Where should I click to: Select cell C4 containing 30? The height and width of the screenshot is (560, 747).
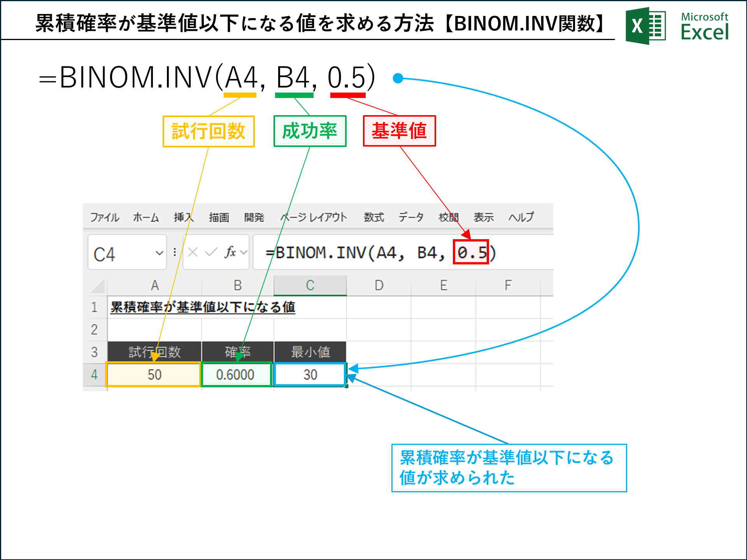tap(309, 374)
